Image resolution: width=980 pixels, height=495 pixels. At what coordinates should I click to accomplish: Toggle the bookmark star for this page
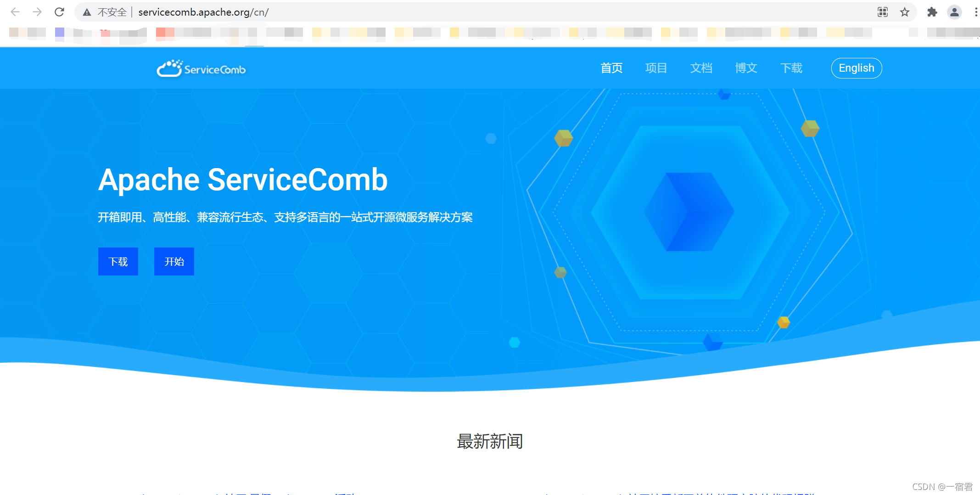click(905, 12)
